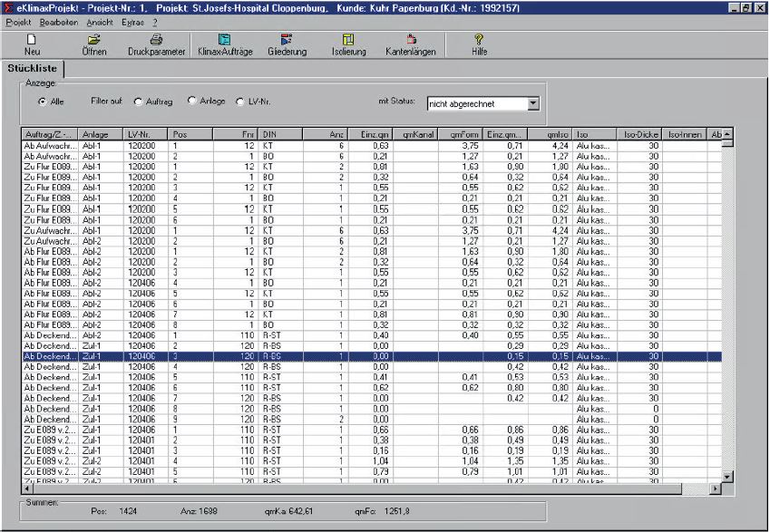Select the LV-Nr. filter option
The width and height of the screenshot is (770, 532).
(240, 102)
